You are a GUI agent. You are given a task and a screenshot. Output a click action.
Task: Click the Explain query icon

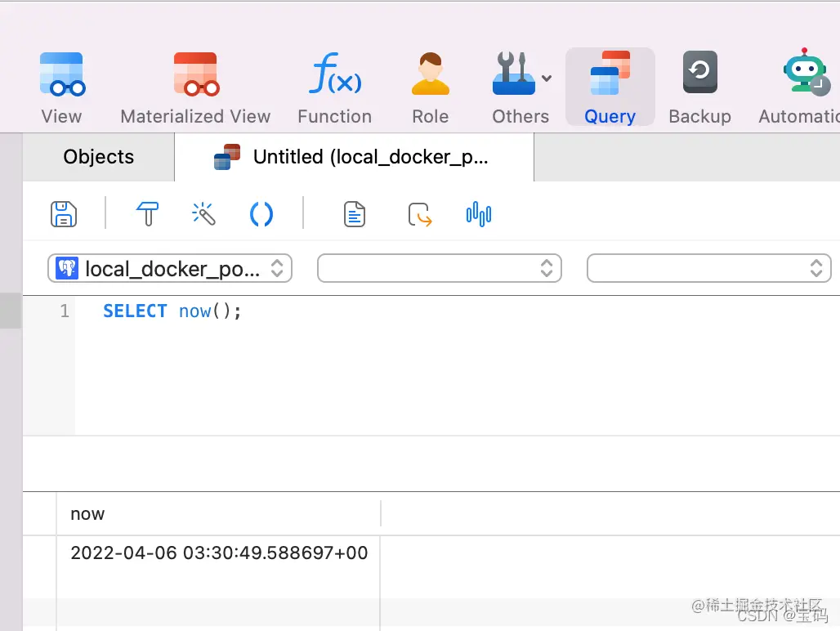tap(478, 213)
